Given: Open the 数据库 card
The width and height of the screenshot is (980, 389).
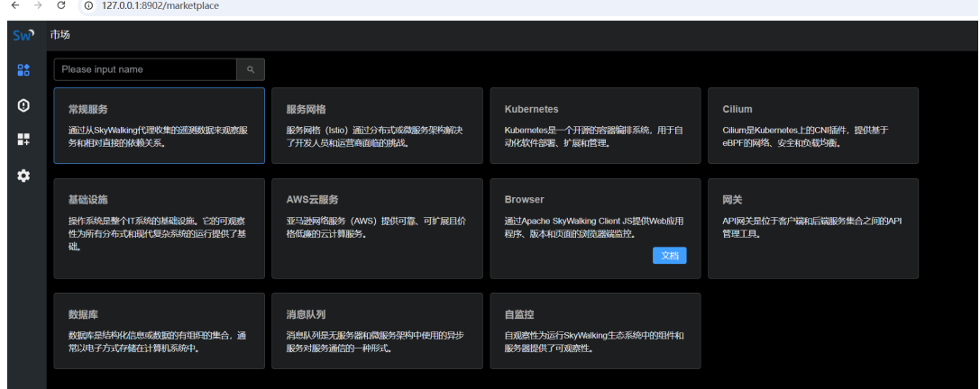Looking at the screenshot, I should [x=160, y=331].
